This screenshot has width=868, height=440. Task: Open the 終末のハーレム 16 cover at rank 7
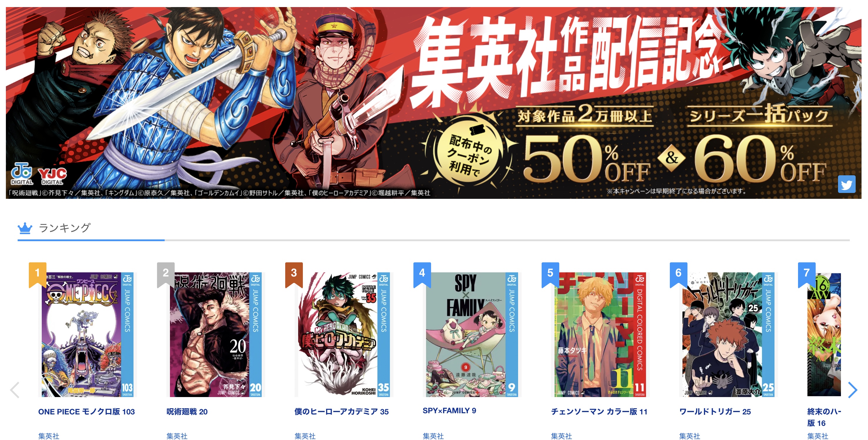pyautogui.click(x=824, y=334)
